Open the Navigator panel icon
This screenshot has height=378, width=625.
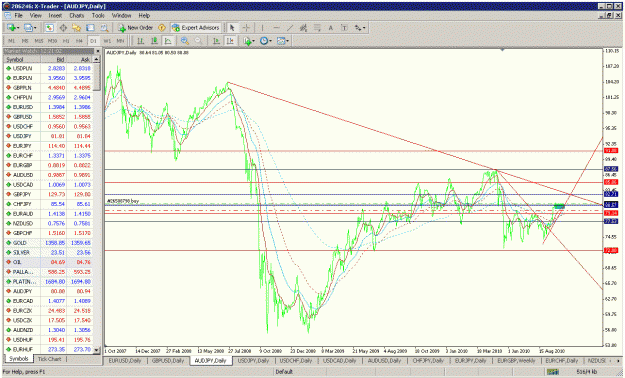(x=77, y=28)
